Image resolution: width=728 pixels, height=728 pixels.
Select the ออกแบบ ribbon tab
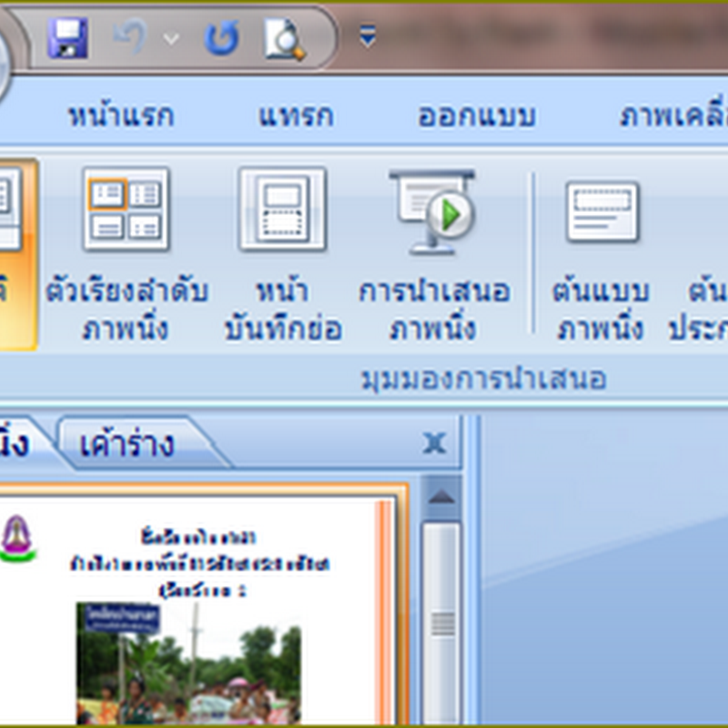pos(477,116)
